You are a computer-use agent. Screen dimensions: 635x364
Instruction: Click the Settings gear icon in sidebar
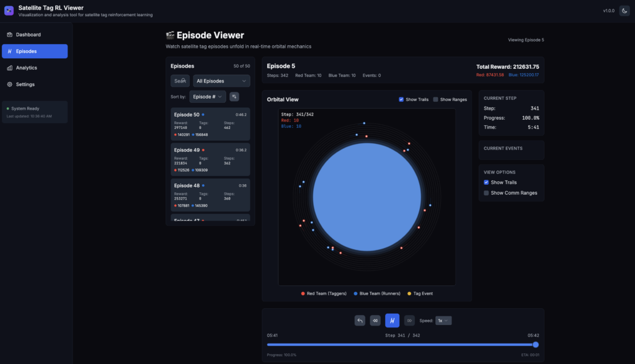9,84
